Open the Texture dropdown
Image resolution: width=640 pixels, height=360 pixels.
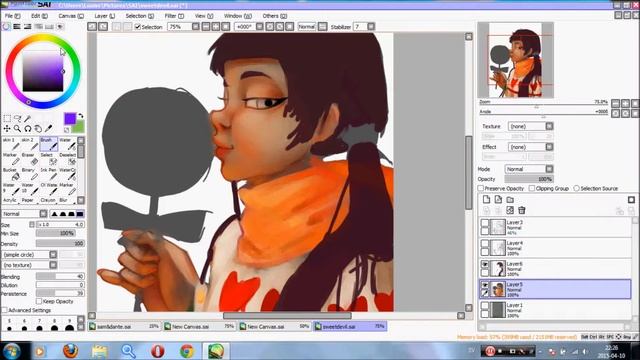(x=531, y=126)
